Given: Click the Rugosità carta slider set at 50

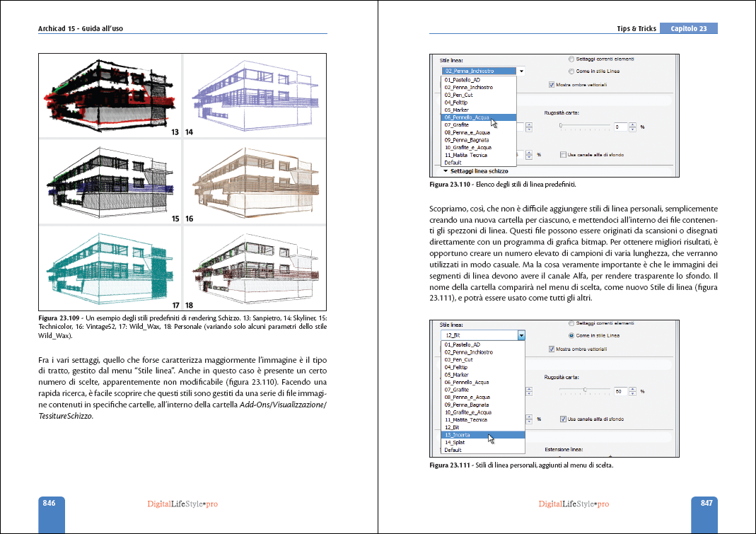Looking at the screenshot, I should pyautogui.click(x=585, y=390).
